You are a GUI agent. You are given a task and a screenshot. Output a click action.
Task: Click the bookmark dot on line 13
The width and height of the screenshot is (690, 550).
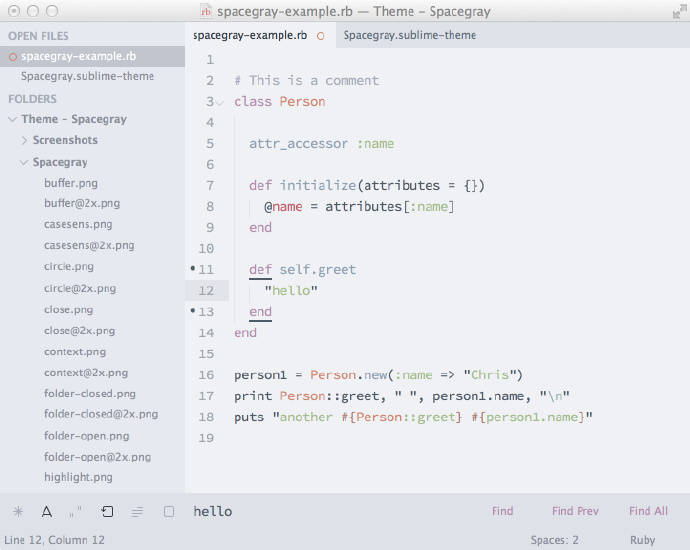coord(192,312)
